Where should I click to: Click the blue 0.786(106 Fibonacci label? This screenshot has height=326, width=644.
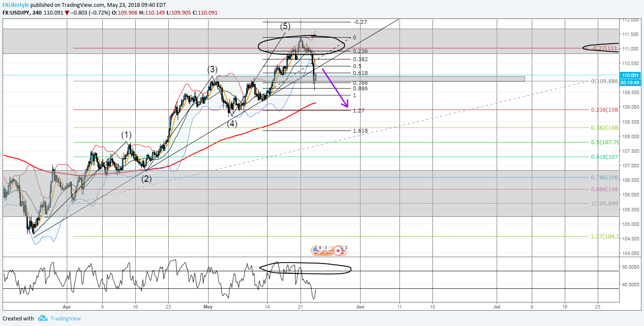point(604,177)
